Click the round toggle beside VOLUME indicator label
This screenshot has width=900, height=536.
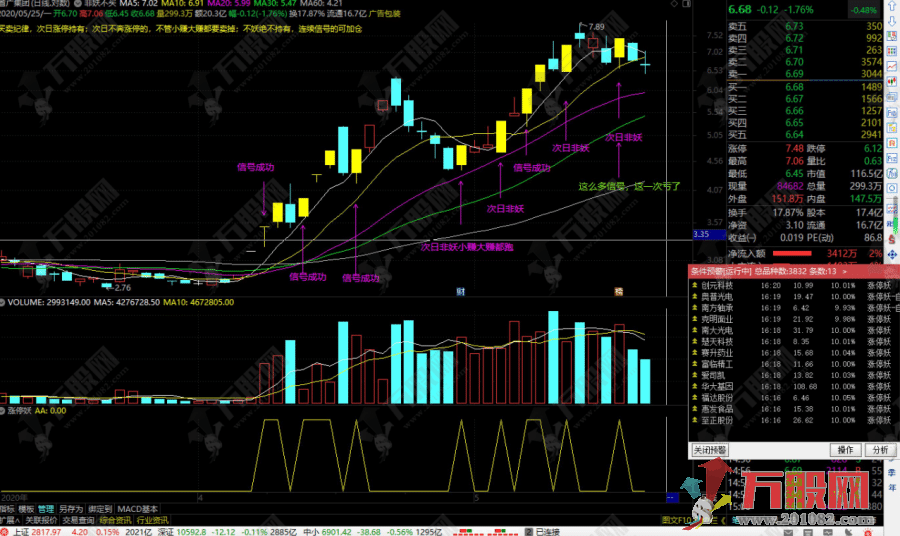pyautogui.click(x=3, y=302)
